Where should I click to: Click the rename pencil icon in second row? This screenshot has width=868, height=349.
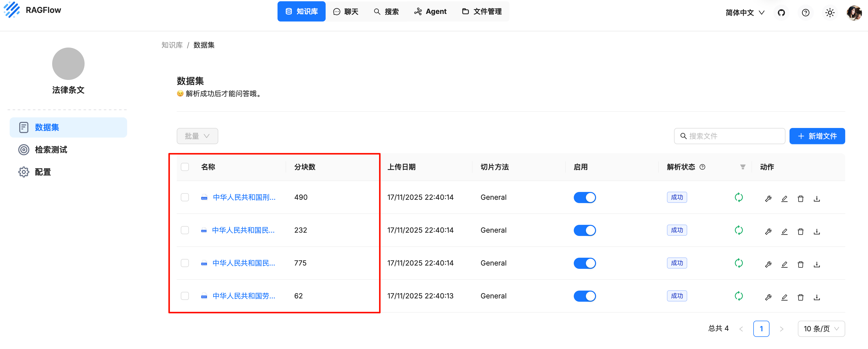point(784,231)
